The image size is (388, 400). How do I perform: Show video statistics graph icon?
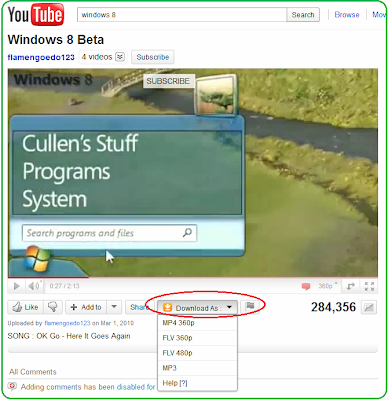(369, 307)
